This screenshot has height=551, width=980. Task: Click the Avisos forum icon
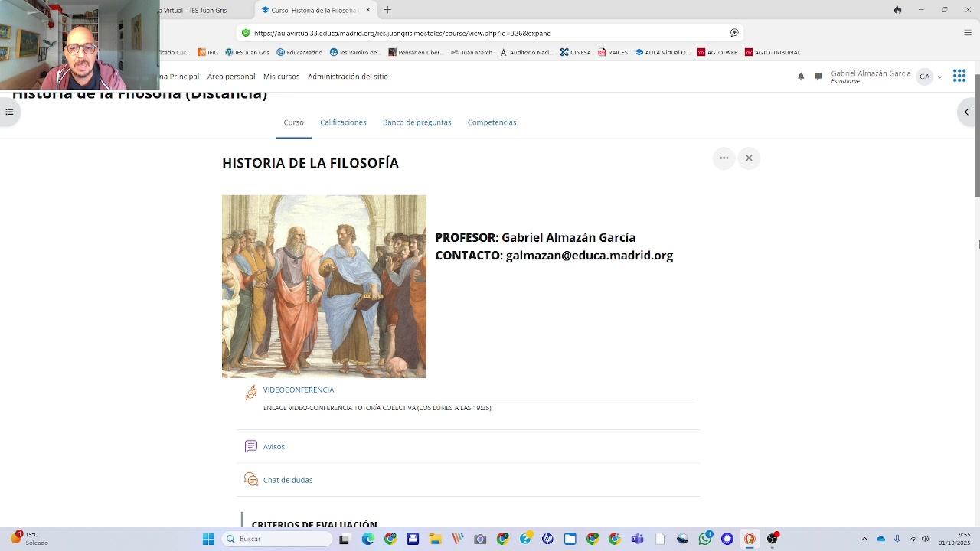[251, 446]
